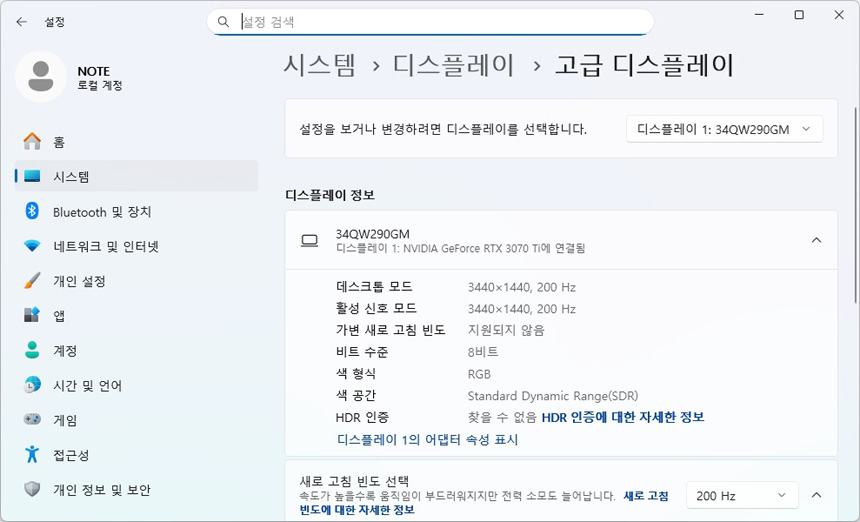860x522 pixels.
Task: Click the Privacy & Security shield icon
Action: [x=32, y=490]
